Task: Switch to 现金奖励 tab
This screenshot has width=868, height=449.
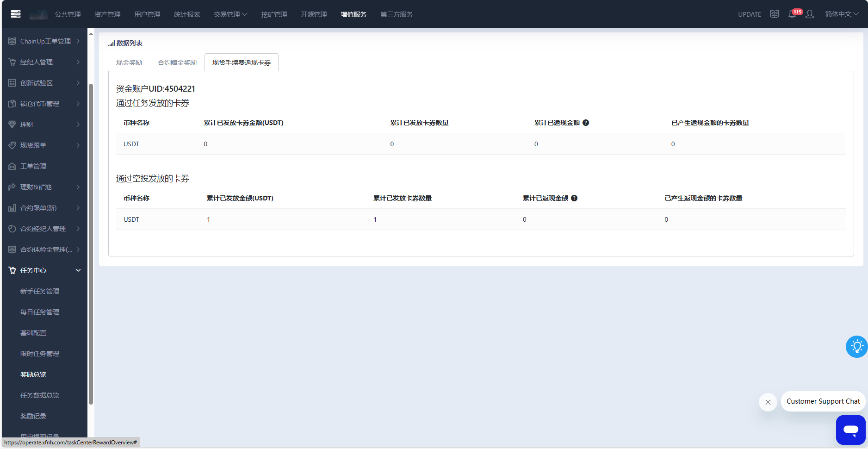Action: click(x=129, y=62)
